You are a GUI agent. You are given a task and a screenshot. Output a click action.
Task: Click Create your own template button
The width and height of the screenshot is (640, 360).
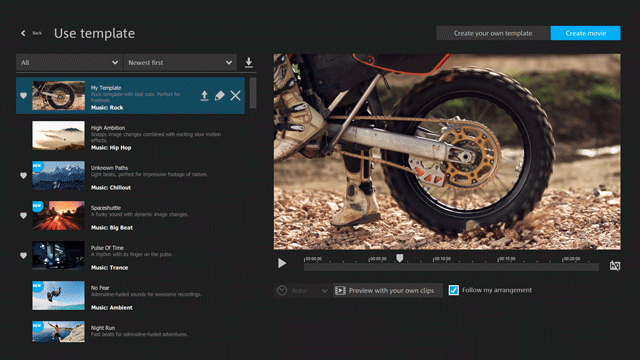[x=493, y=33]
